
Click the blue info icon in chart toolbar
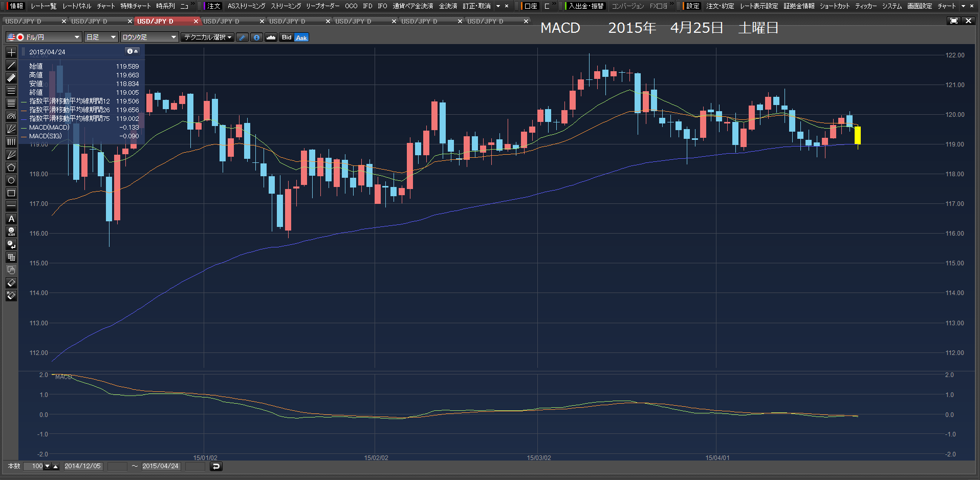click(x=257, y=37)
